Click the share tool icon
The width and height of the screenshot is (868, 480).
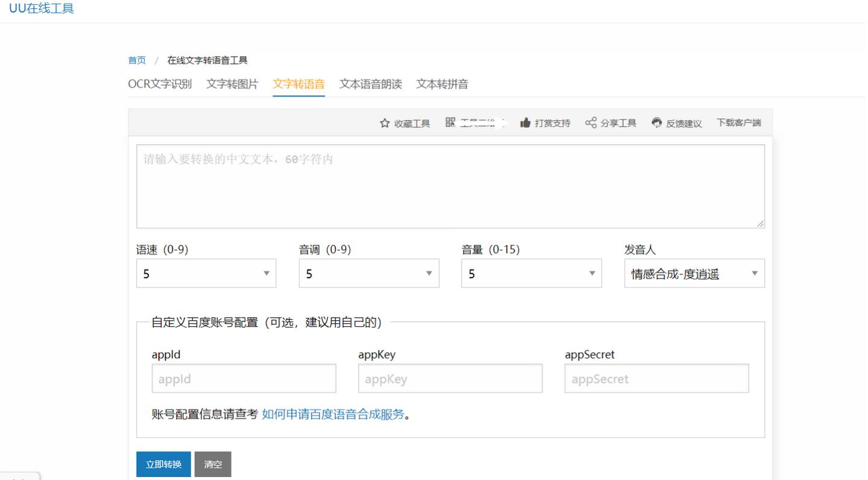(x=591, y=122)
